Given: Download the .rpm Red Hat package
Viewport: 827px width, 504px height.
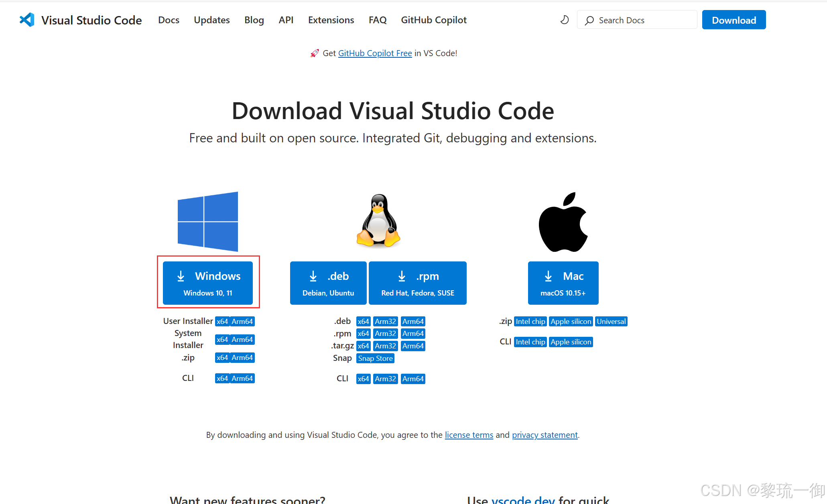Looking at the screenshot, I should 417,283.
